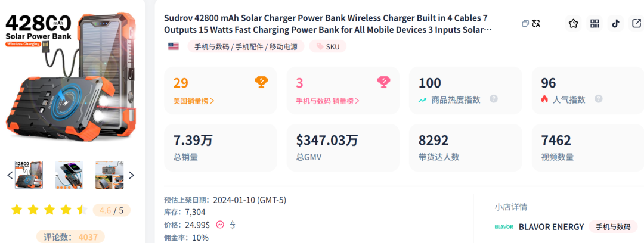Screen dimensions: 644x243
Task: Open product in external link icon
Action: tap(636, 23)
